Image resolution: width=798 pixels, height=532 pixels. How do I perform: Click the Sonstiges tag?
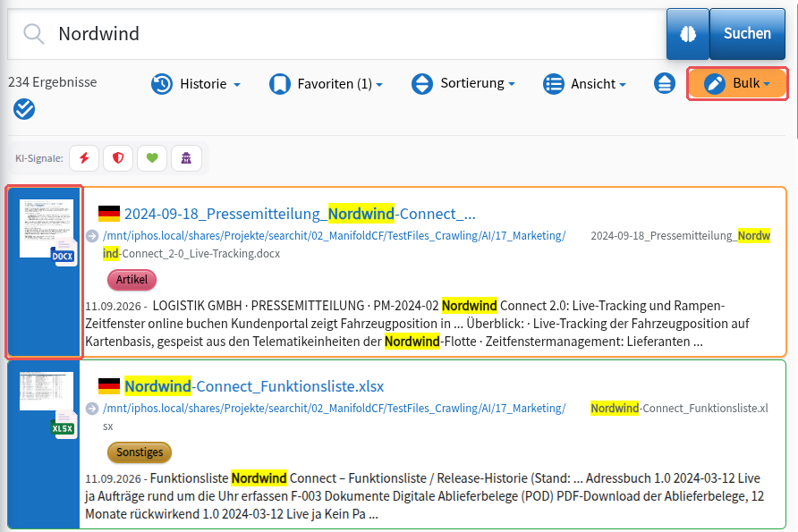tap(140, 452)
